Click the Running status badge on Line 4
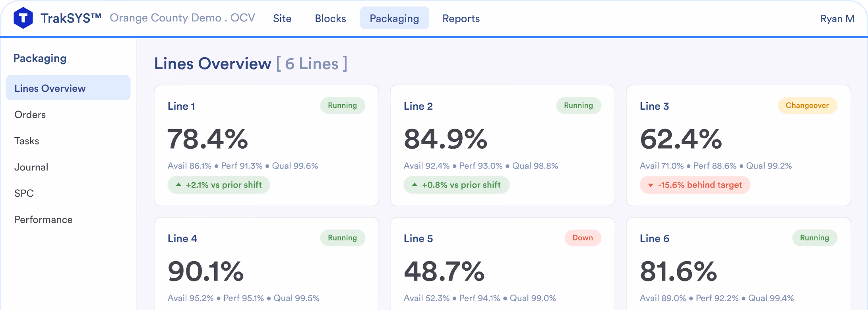This screenshot has height=310, width=868. pos(343,238)
